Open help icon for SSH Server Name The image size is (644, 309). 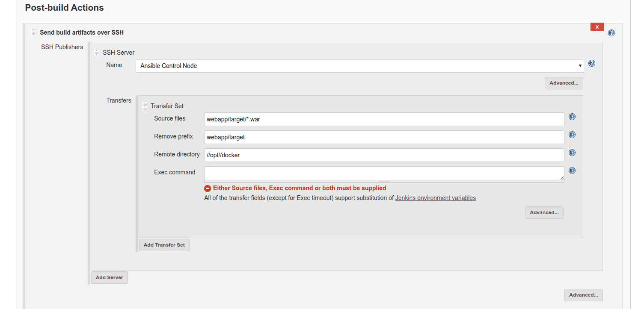[592, 64]
